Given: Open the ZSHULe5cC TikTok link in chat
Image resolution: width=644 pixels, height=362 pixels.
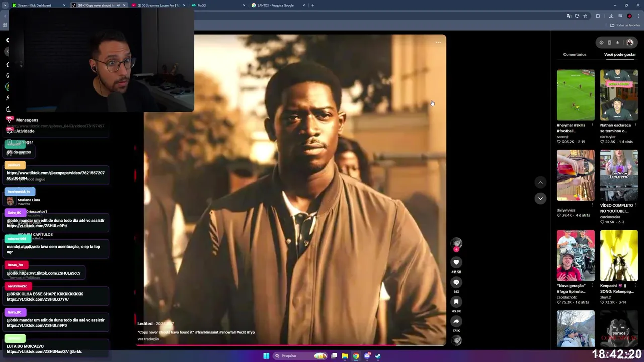Looking at the screenshot, I should coord(49,273).
